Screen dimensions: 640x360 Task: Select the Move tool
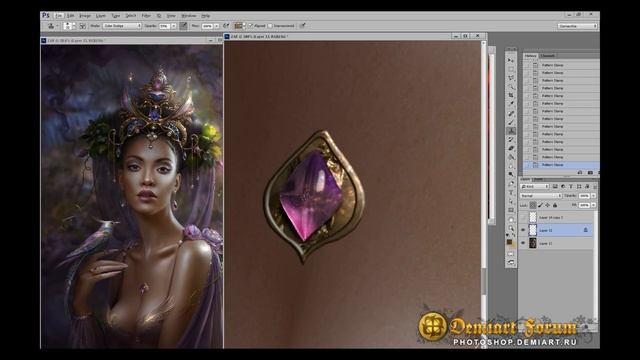click(x=511, y=60)
